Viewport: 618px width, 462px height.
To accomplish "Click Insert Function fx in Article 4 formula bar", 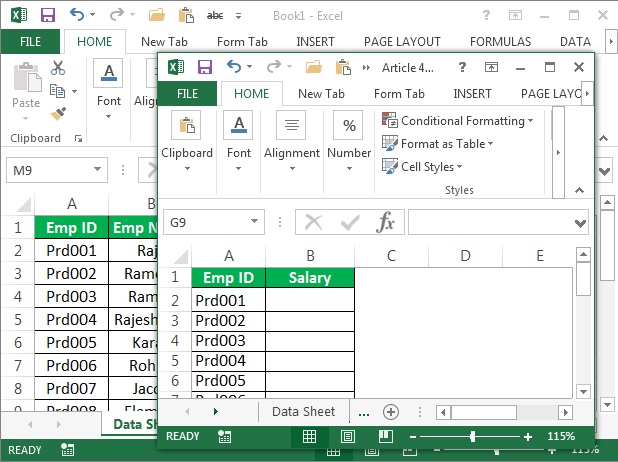I will (385, 222).
